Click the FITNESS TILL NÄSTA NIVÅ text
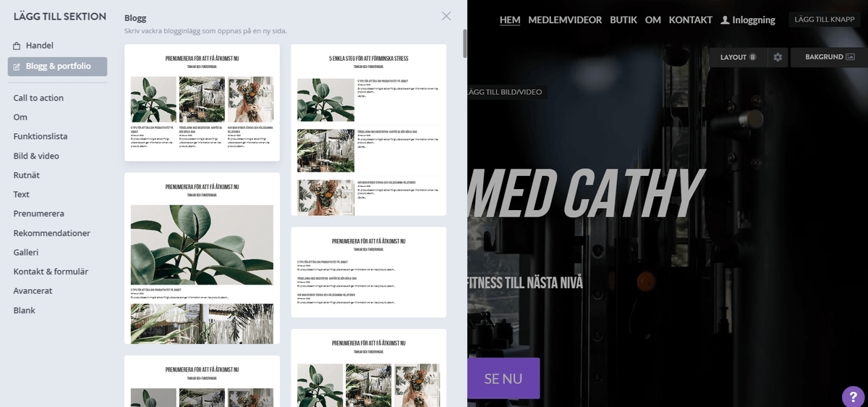Viewport: 868px width, 407px height. 525,282
